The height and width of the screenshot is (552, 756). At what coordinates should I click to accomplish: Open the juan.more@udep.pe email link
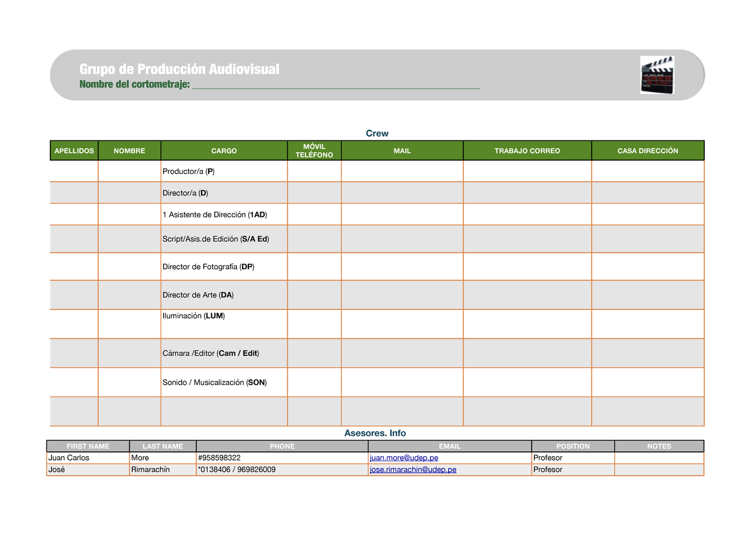[x=403, y=457]
